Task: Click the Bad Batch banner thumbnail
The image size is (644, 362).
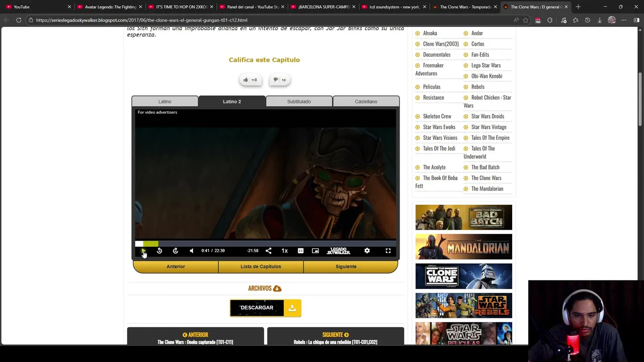Action: (464, 217)
